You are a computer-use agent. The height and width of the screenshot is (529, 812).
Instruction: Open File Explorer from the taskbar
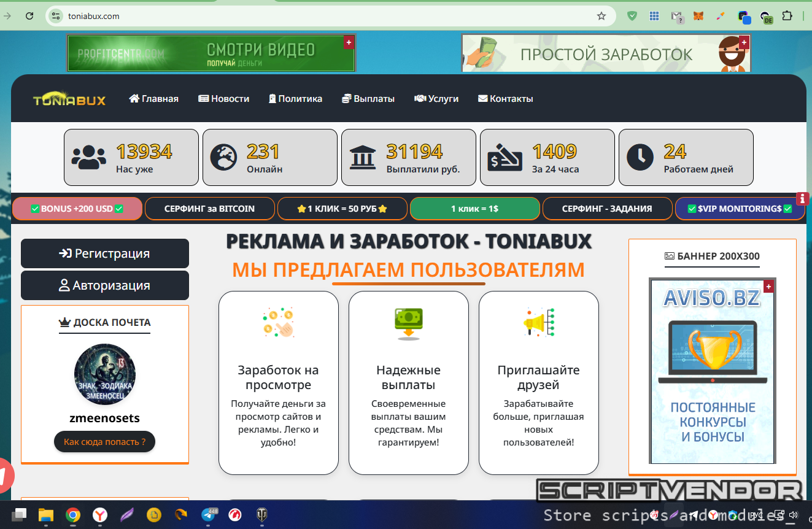click(x=46, y=515)
